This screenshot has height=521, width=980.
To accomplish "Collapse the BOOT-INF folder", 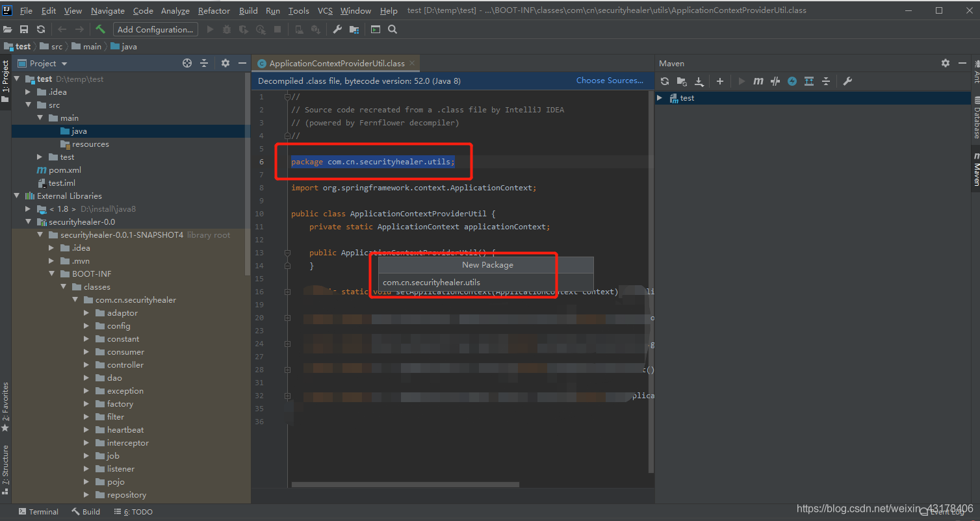I will 51,273.
